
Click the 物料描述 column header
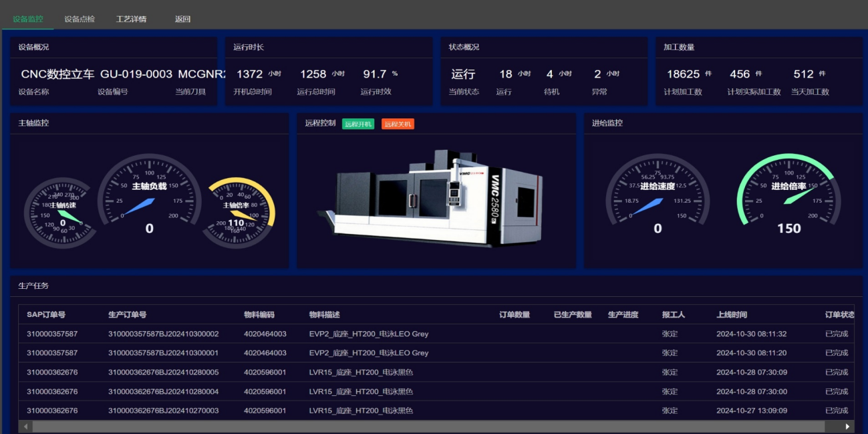tap(325, 314)
